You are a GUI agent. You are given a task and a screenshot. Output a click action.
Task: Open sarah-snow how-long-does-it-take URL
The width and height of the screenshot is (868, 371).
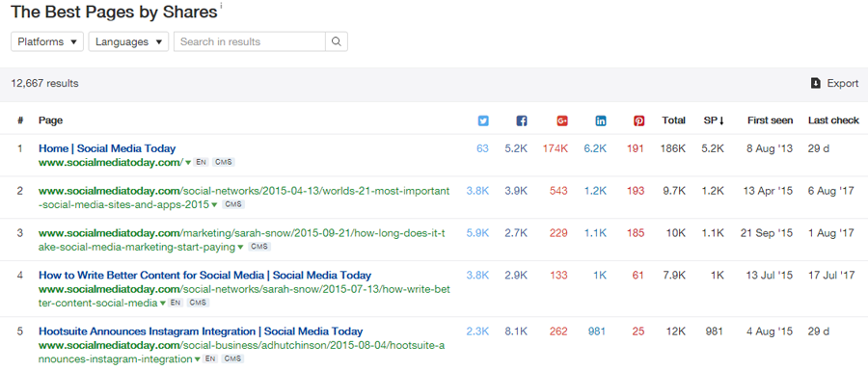[242, 240]
